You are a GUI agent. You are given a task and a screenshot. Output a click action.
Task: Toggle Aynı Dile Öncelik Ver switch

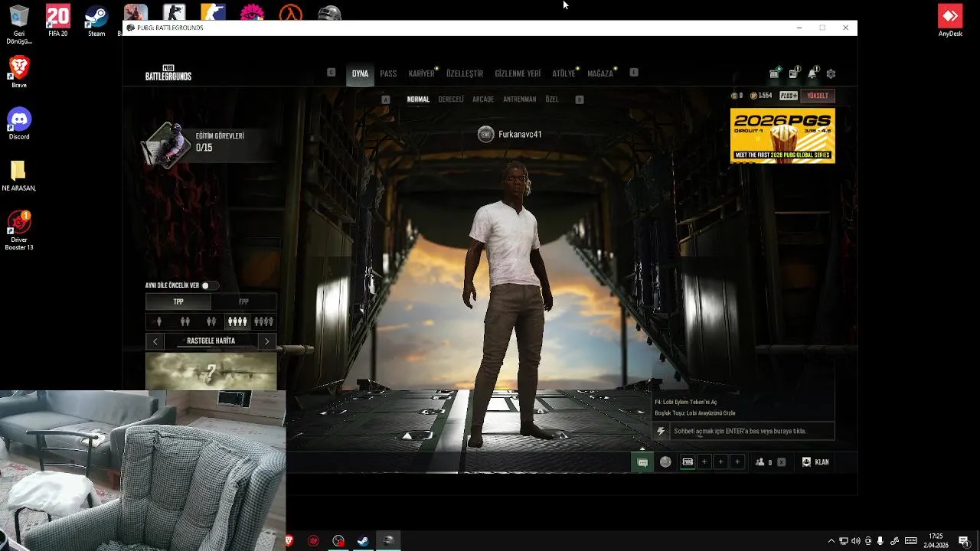(x=209, y=285)
